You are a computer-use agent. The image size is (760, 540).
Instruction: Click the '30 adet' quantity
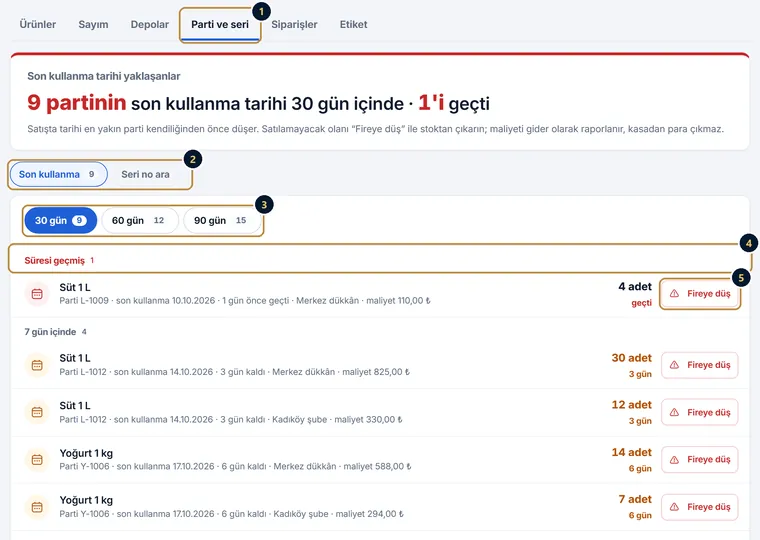(x=632, y=358)
